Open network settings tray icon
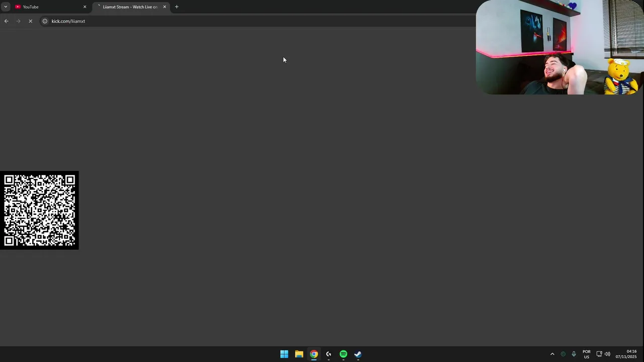The height and width of the screenshot is (362, 644). pos(599,354)
